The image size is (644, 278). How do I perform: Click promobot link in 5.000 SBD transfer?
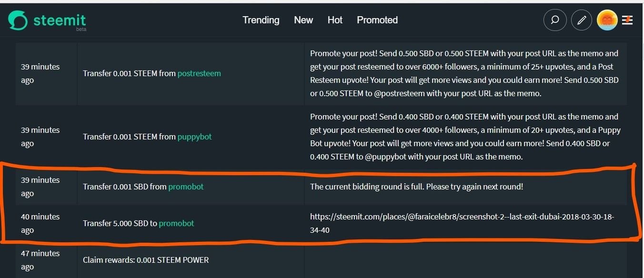(176, 223)
